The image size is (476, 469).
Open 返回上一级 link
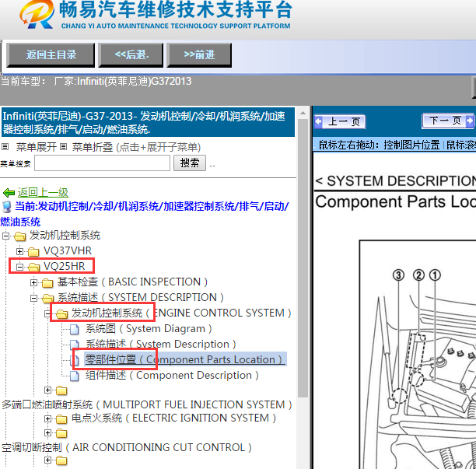tap(43, 192)
